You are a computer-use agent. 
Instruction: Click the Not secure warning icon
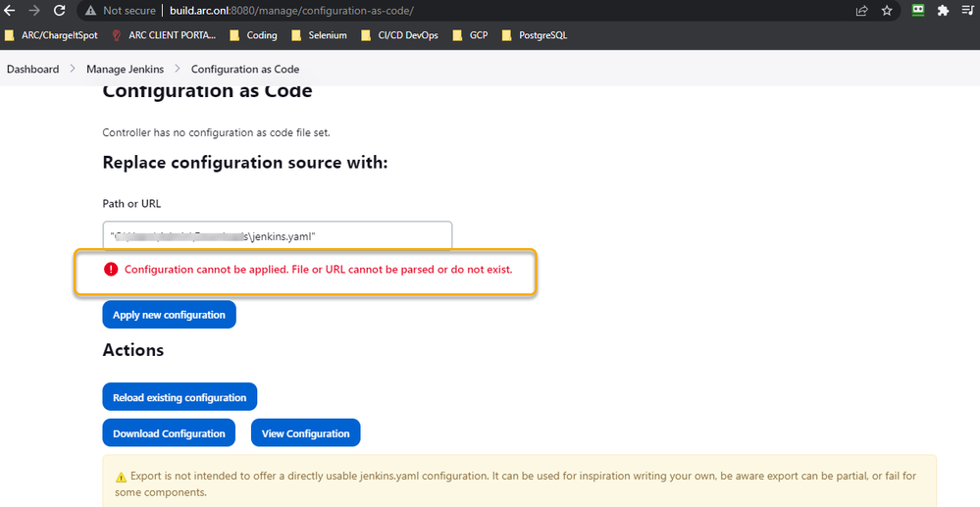click(x=91, y=11)
